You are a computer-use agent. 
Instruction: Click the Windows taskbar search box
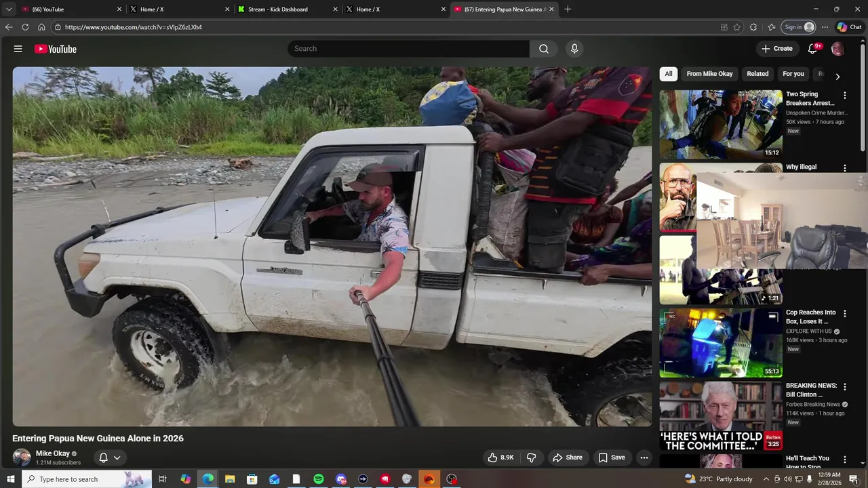tap(86, 479)
